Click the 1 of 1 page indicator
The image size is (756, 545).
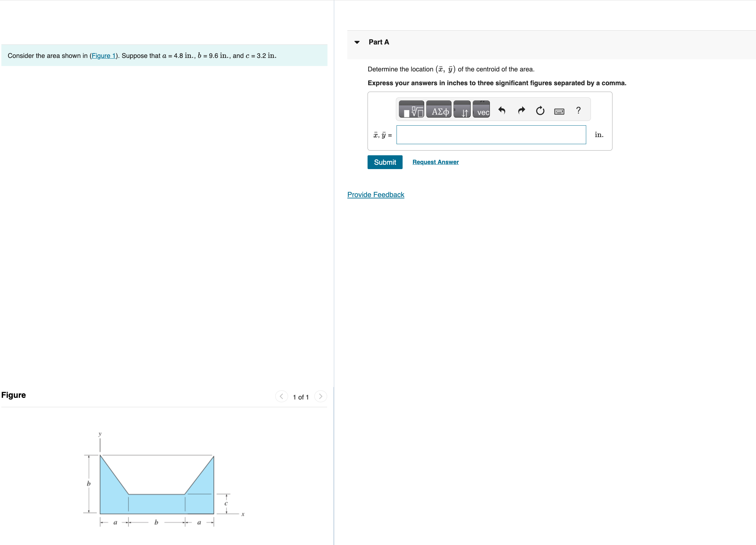click(301, 397)
